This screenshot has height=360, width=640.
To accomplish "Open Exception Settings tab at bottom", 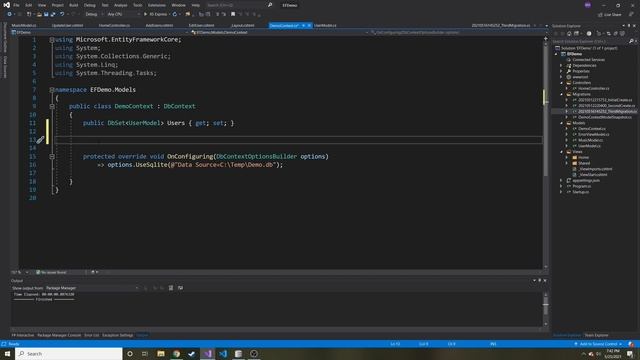I will point(118,335).
